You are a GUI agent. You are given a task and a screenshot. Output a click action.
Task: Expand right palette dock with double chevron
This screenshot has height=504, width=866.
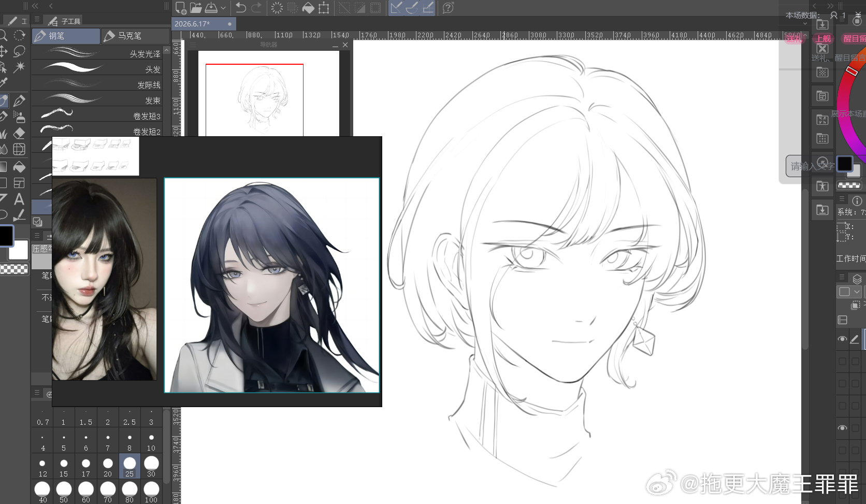pyautogui.click(x=830, y=6)
